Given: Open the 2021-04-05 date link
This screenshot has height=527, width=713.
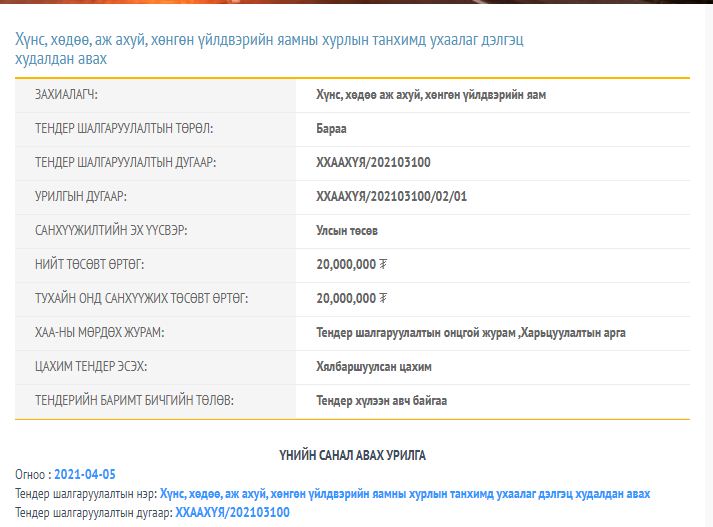Looking at the screenshot, I should 86,474.
